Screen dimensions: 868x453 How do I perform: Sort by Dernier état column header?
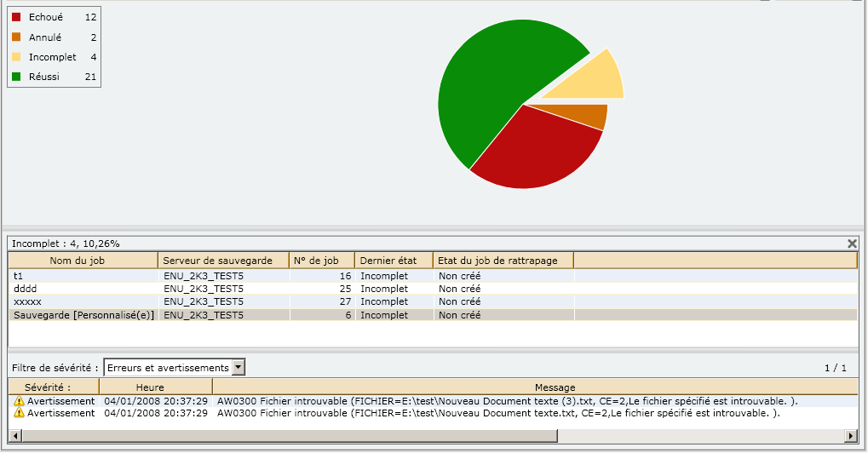pyautogui.click(x=393, y=261)
